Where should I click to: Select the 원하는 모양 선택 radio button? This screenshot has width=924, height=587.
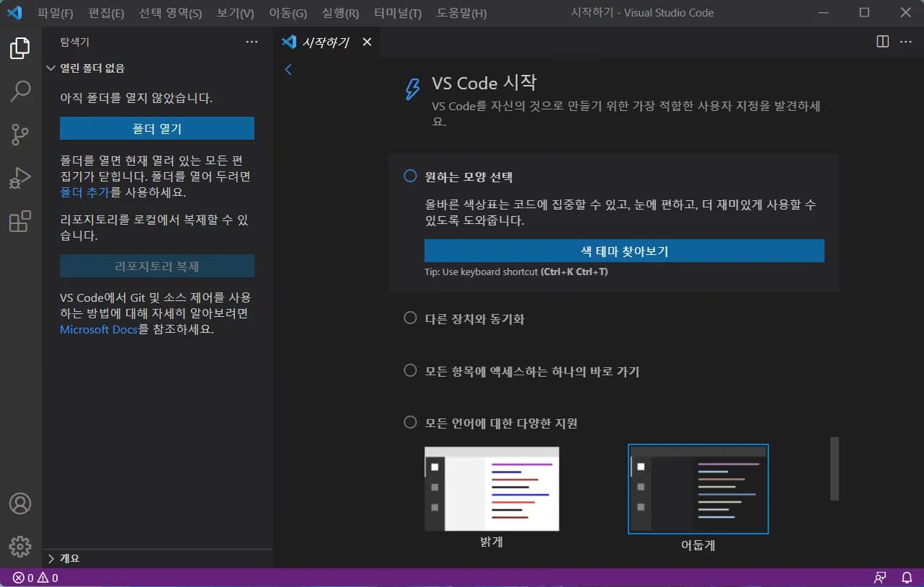[409, 175]
